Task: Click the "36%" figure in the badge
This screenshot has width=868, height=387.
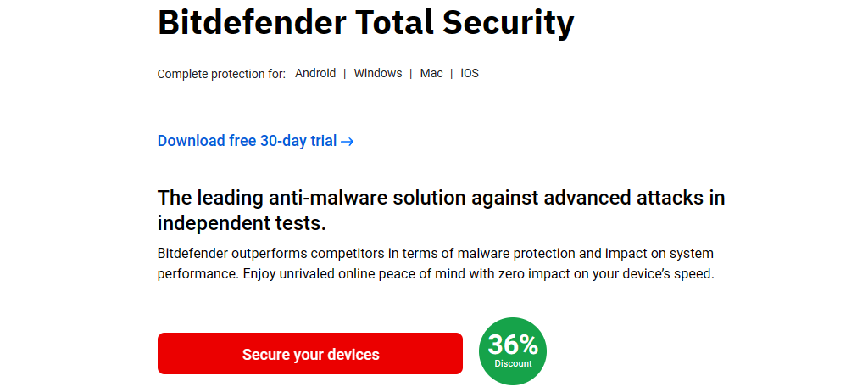Action: 513,345
